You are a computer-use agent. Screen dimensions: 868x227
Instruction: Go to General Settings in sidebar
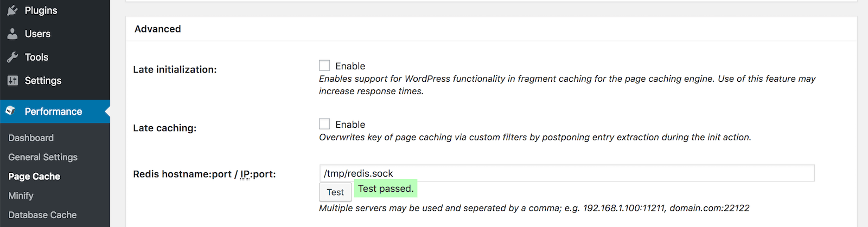(43, 157)
